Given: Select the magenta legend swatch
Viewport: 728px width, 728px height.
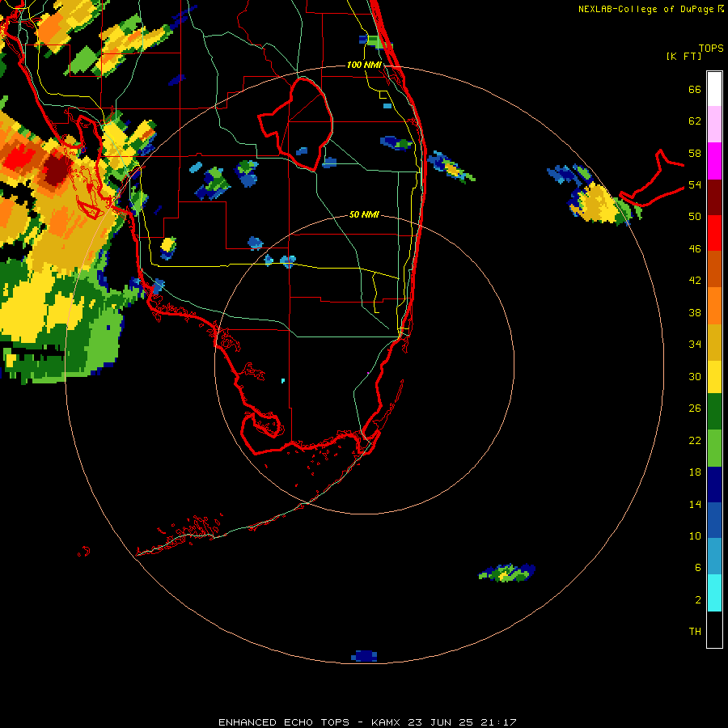Looking at the screenshot, I should (x=714, y=161).
